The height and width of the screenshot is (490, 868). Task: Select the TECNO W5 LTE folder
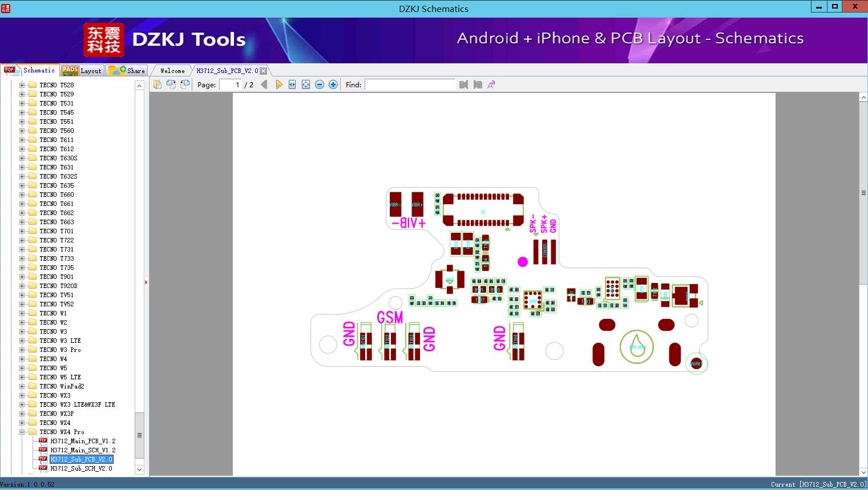coord(60,377)
